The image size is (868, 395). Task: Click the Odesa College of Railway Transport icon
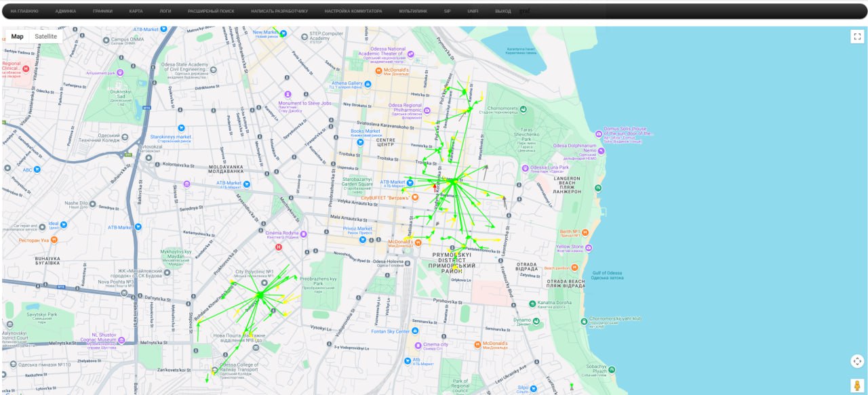pos(214,370)
